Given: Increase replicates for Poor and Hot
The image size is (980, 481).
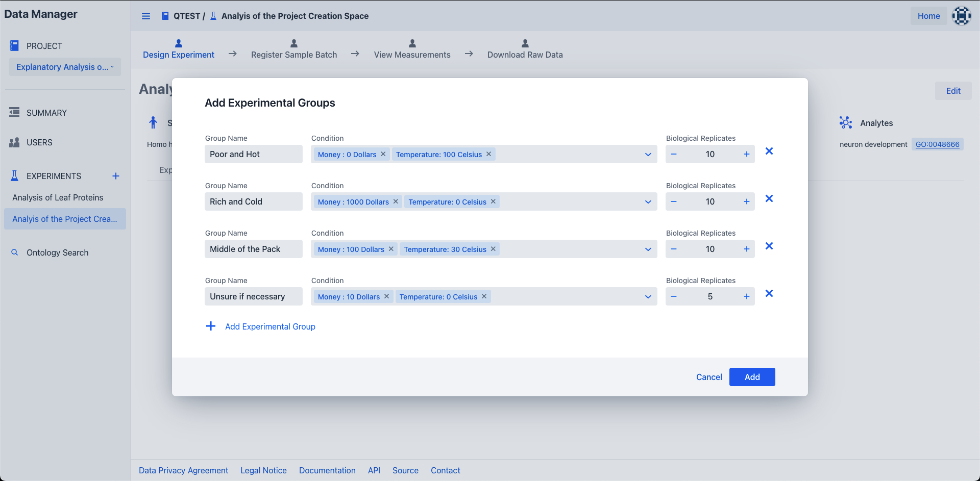Looking at the screenshot, I should (746, 154).
